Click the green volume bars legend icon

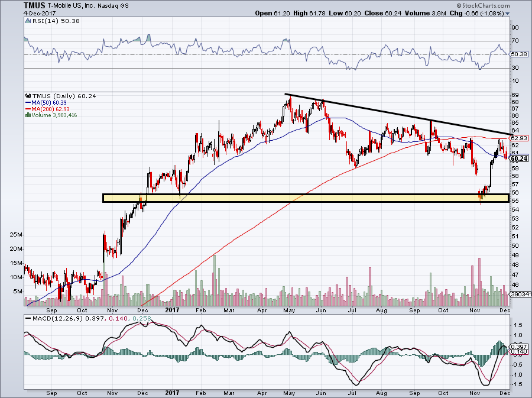coord(28,115)
